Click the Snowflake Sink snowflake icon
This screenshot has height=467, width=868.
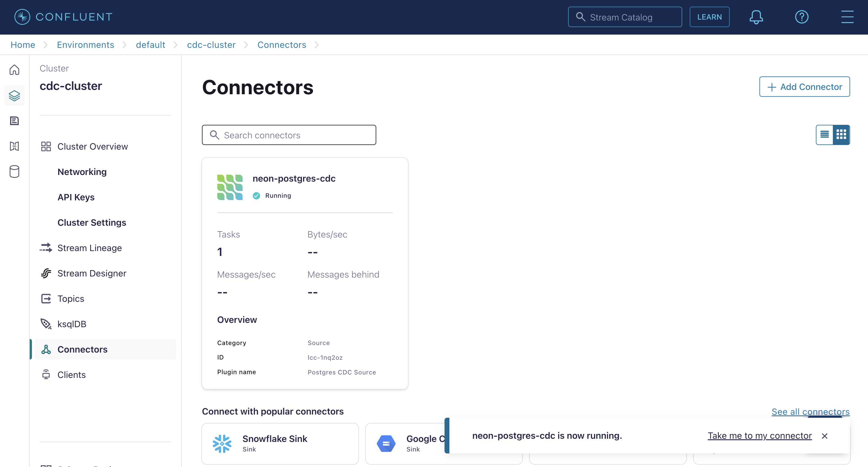point(222,443)
